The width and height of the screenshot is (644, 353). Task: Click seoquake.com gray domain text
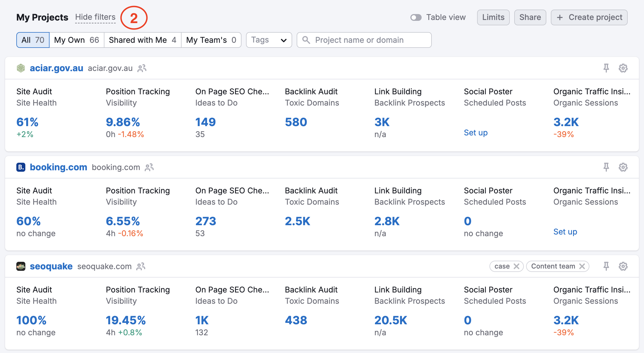104,266
